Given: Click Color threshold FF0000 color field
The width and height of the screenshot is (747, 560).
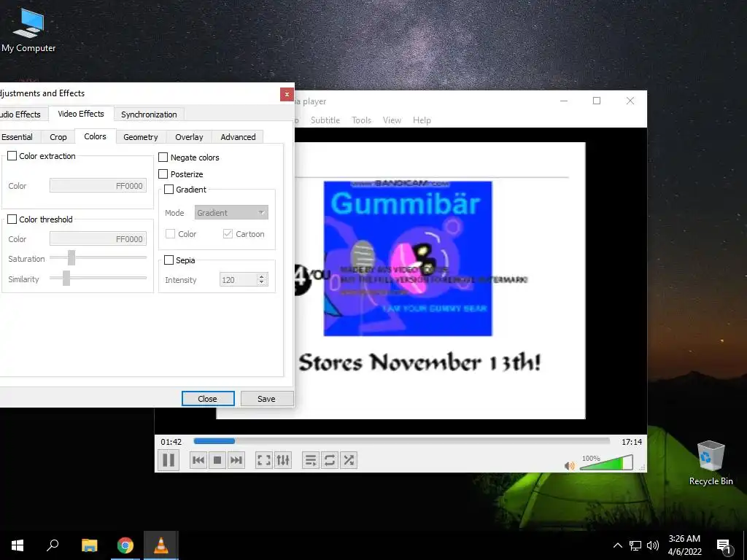Looking at the screenshot, I should [98, 238].
